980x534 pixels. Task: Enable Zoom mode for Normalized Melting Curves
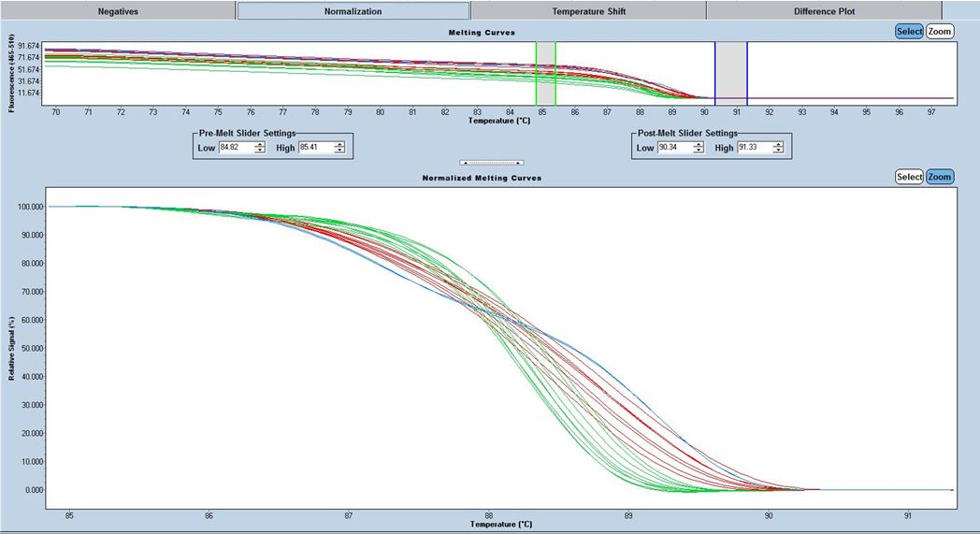pyautogui.click(x=940, y=177)
